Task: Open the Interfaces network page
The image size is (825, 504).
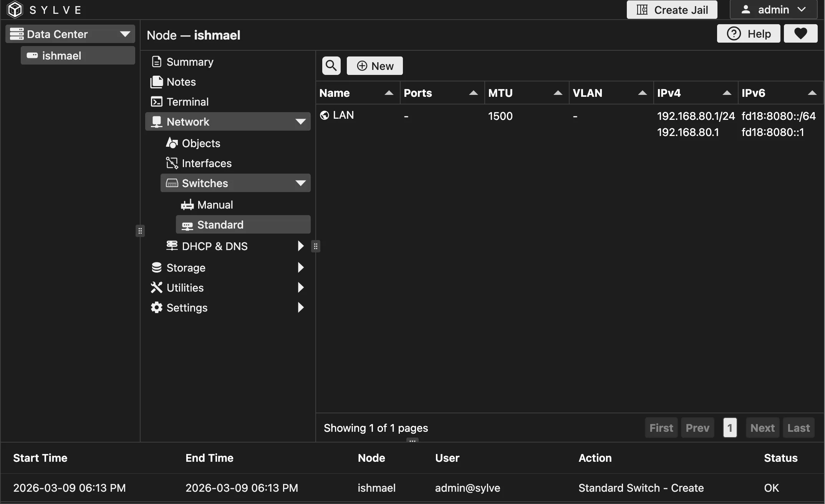Action: pyautogui.click(x=206, y=163)
